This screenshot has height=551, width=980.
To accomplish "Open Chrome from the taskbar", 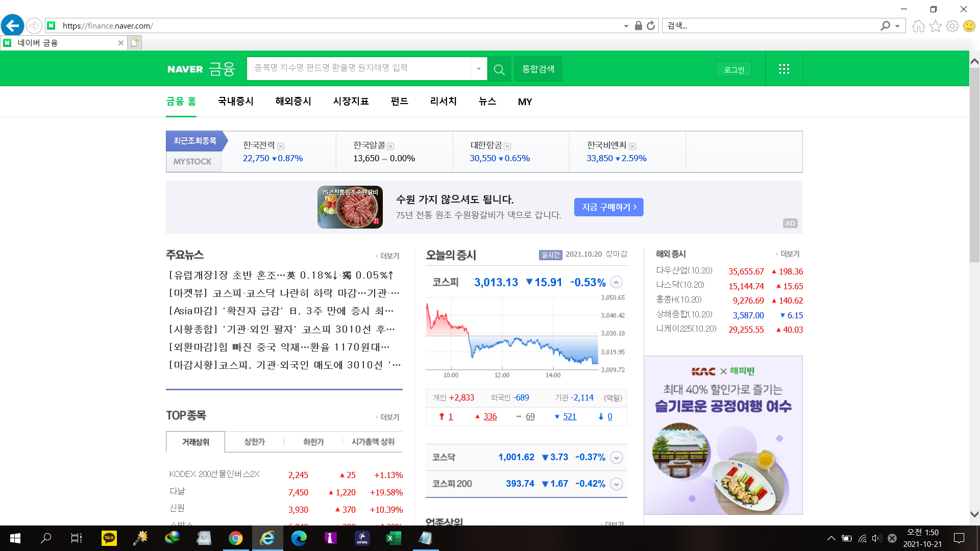I will [x=235, y=538].
